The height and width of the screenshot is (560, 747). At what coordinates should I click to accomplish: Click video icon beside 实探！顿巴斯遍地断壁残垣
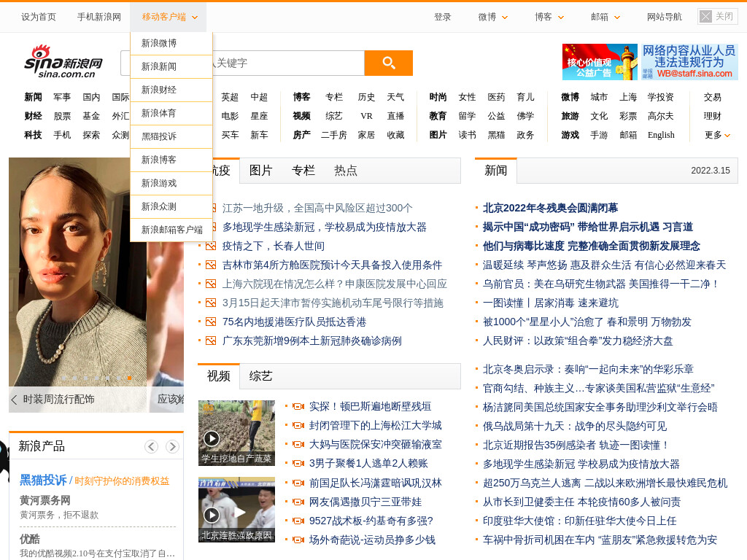coord(298,407)
